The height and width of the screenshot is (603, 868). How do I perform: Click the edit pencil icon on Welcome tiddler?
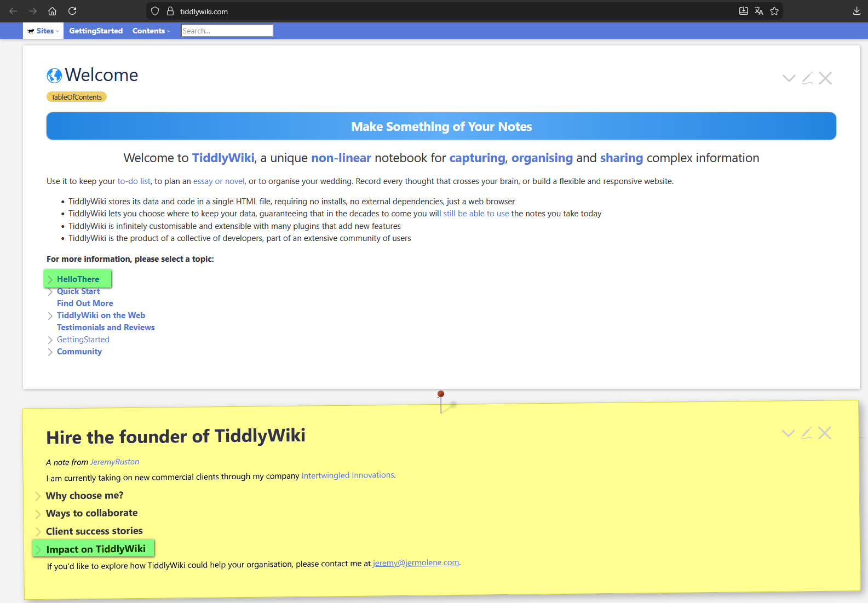point(807,78)
